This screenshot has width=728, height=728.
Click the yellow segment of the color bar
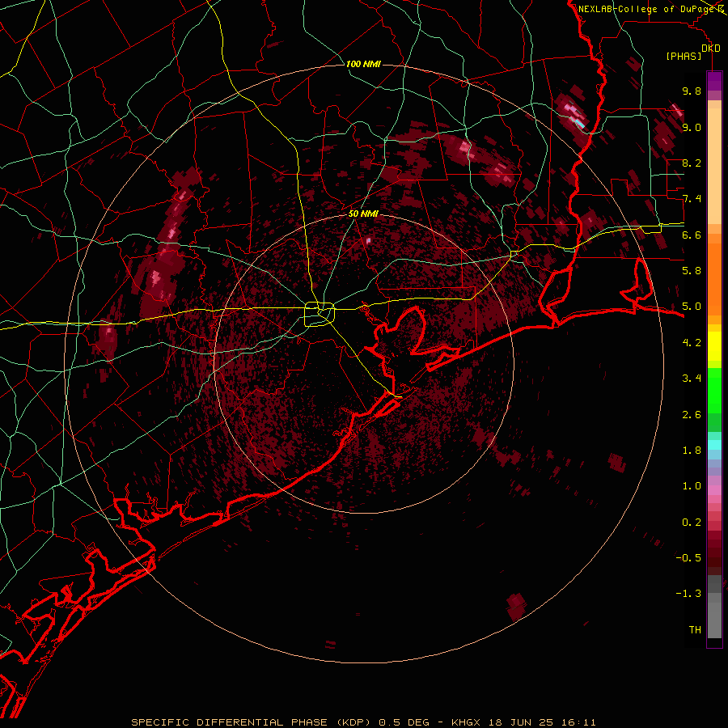[714, 346]
